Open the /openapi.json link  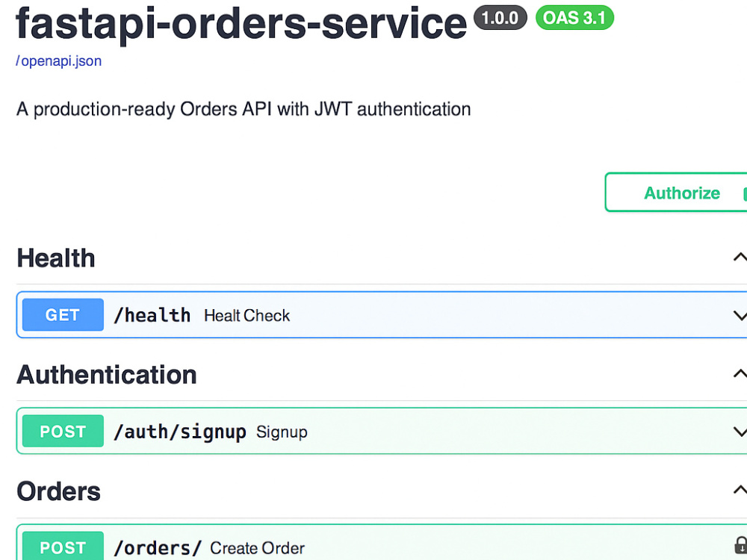click(x=58, y=61)
